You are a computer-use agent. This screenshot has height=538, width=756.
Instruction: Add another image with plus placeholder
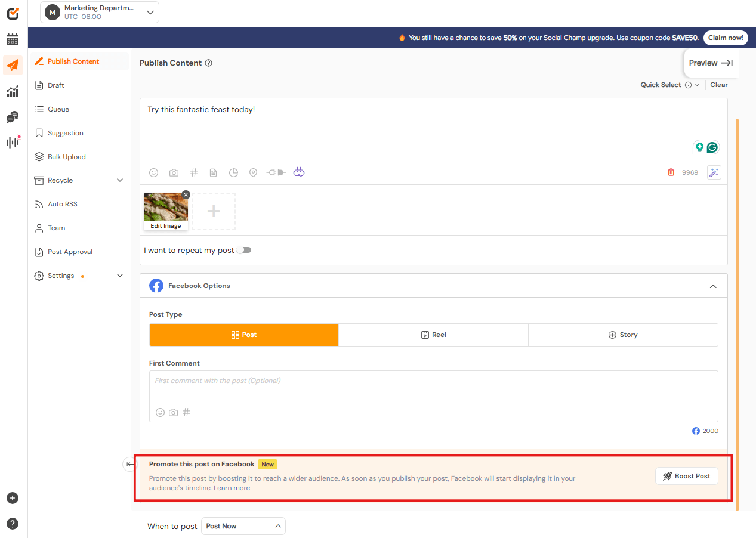point(214,211)
